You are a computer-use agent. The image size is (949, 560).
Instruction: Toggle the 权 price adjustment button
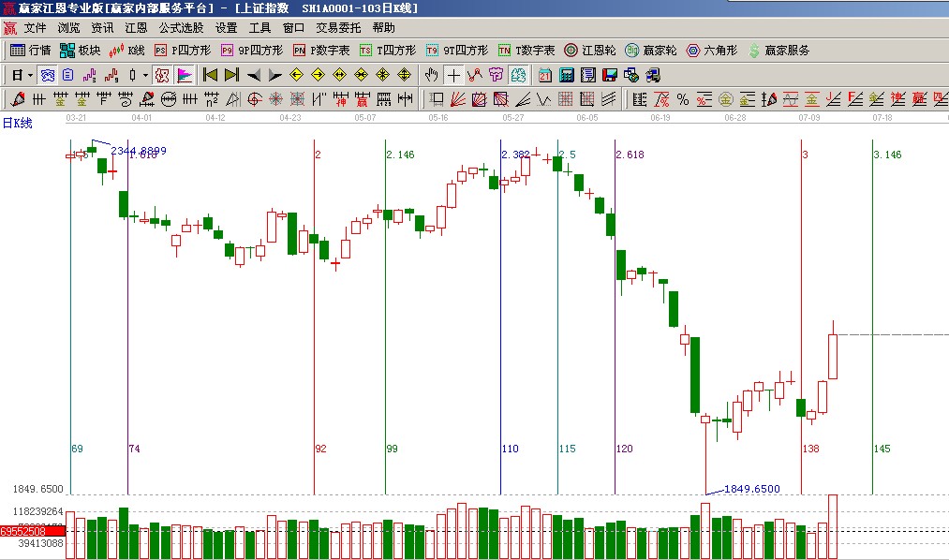162,75
